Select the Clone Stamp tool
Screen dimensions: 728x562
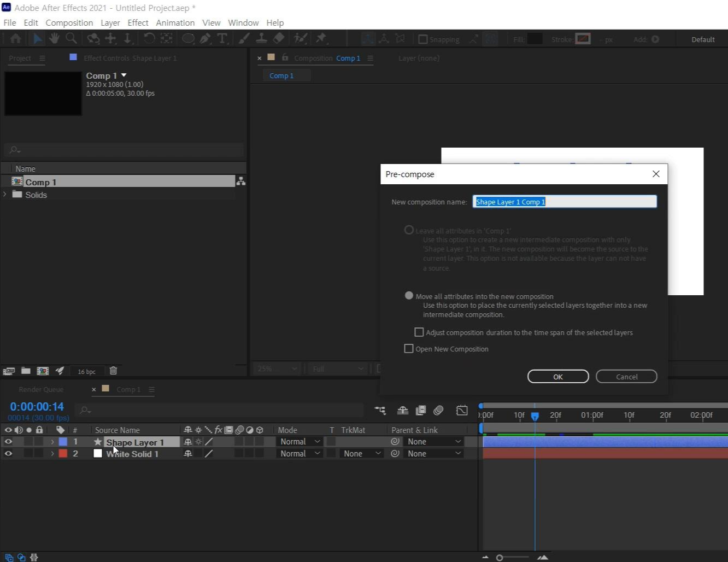point(261,39)
